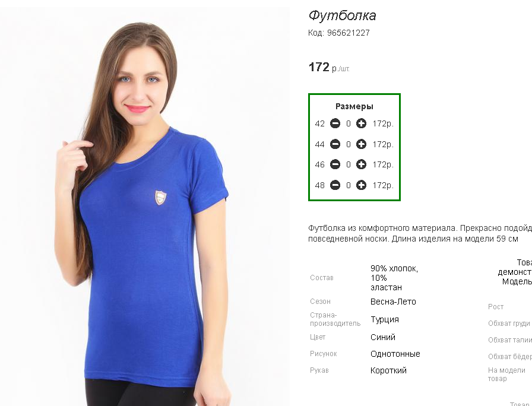Click the Размеры heading
Screen dimensions: 532x406
pyautogui.click(x=354, y=106)
